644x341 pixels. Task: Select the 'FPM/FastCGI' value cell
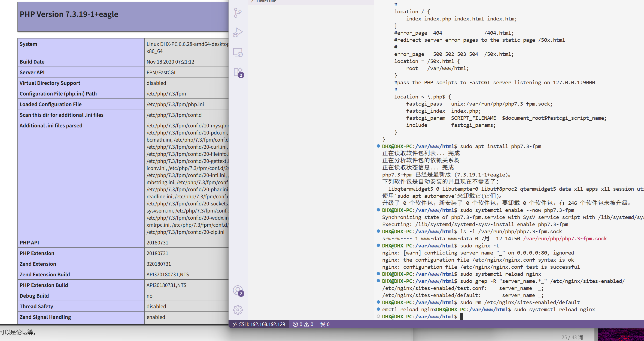(161, 72)
